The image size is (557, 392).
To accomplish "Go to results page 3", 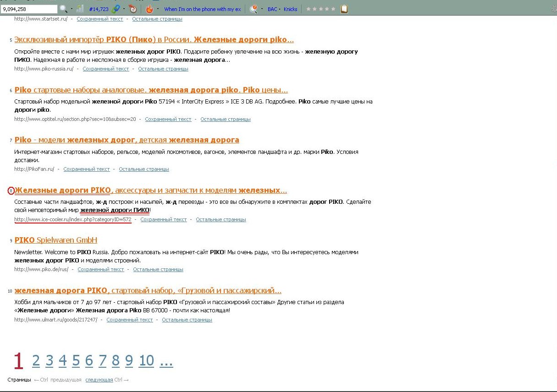I will [x=49, y=361].
